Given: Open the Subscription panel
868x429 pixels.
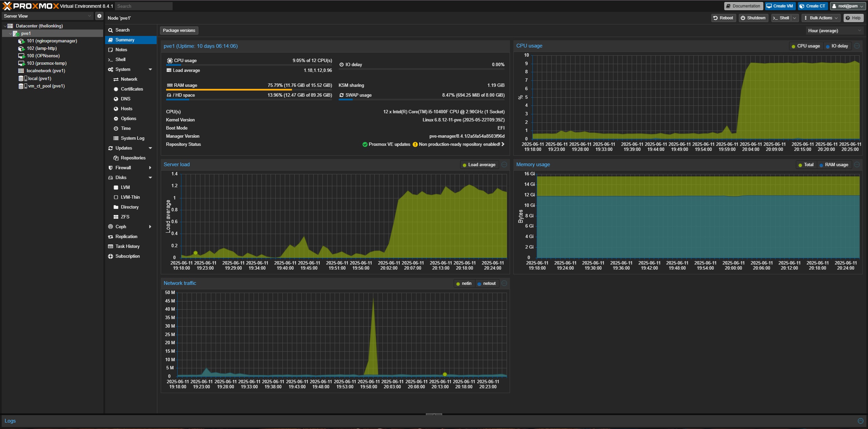Looking at the screenshot, I should (131, 256).
